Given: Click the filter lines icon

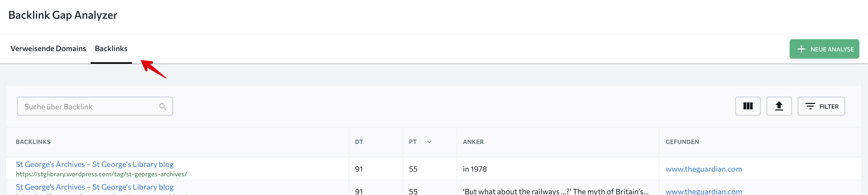Looking at the screenshot, I should [810, 106].
